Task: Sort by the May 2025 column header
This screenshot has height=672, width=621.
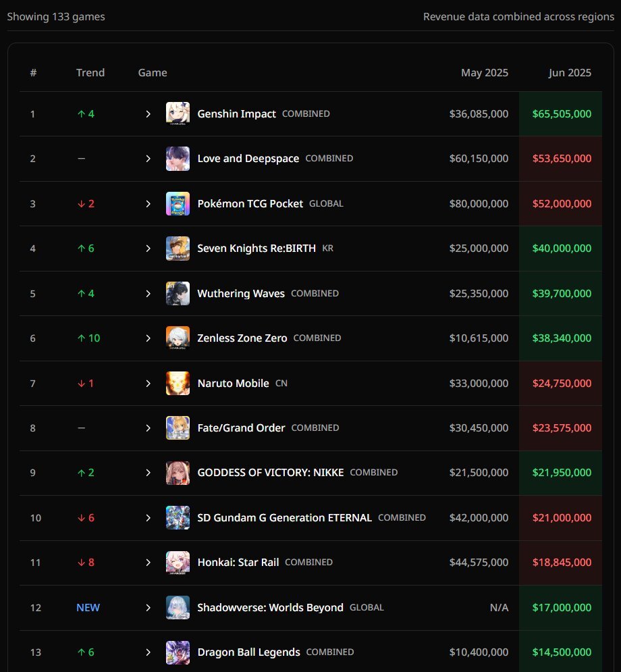Action: [x=485, y=72]
